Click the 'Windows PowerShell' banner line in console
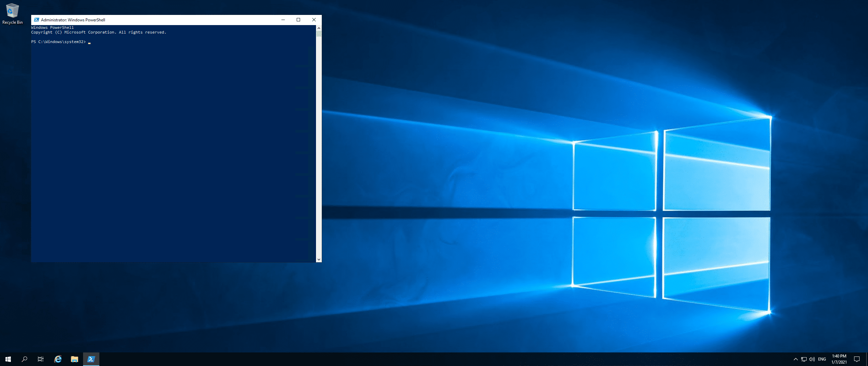The width and height of the screenshot is (868, 366). [x=52, y=28]
